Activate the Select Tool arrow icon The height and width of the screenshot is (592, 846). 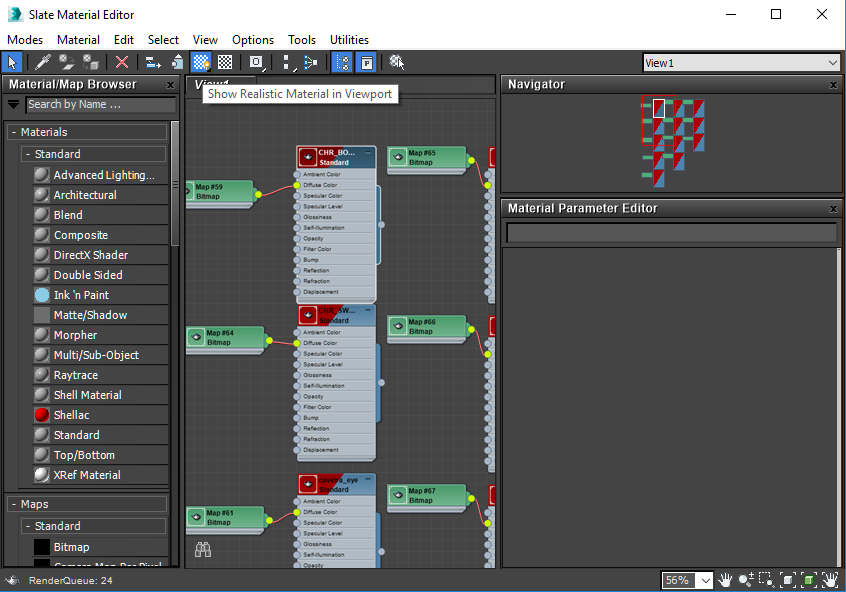[x=11, y=62]
